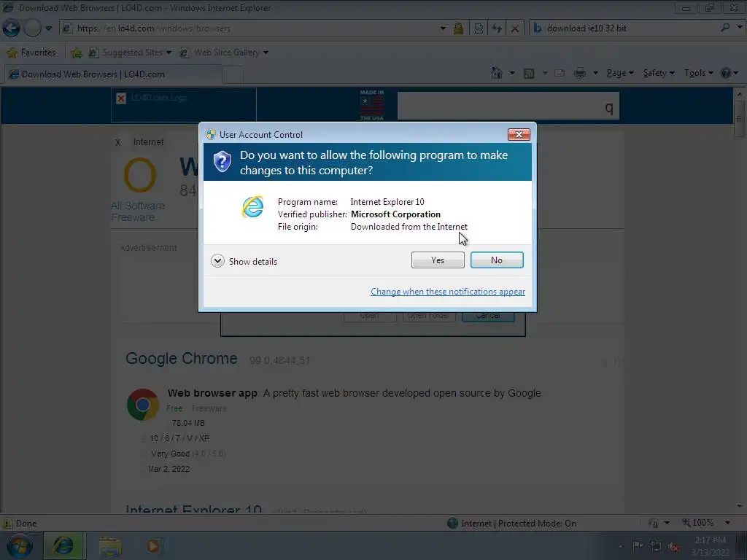This screenshot has height=560, width=747.
Task: Open the Tools menu
Action: click(x=698, y=74)
